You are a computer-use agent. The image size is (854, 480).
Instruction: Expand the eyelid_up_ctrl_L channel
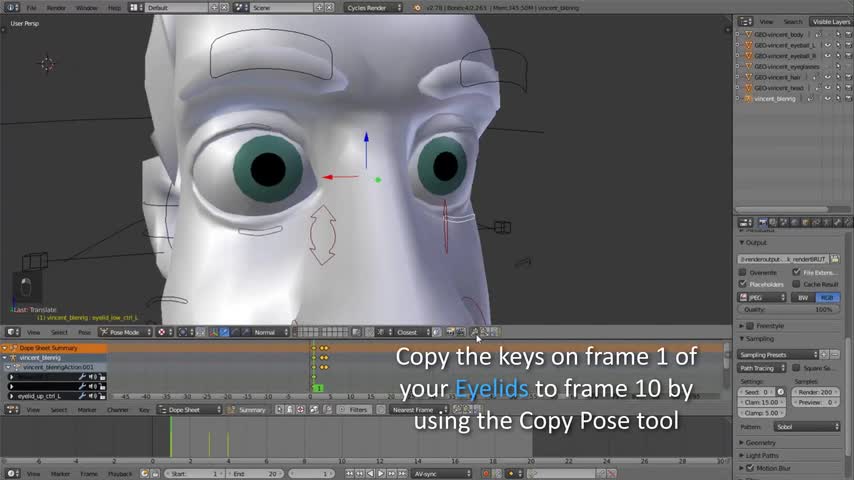(x=11, y=396)
